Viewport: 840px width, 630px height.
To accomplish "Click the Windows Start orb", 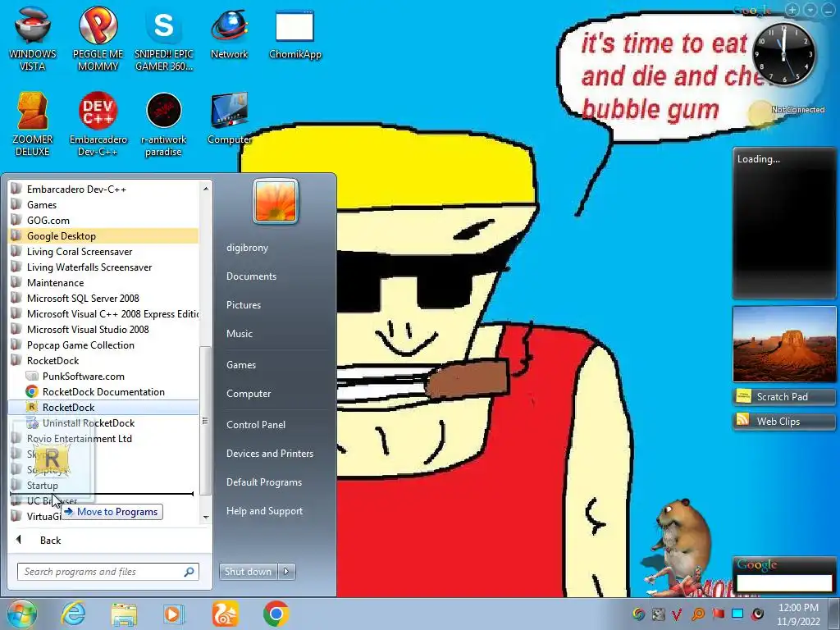I will coord(22,614).
